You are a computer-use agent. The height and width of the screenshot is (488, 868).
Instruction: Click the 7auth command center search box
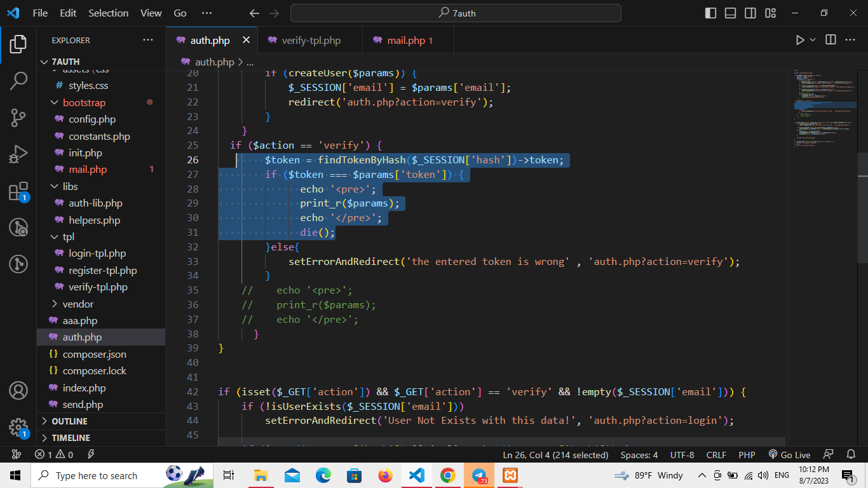coord(456,13)
